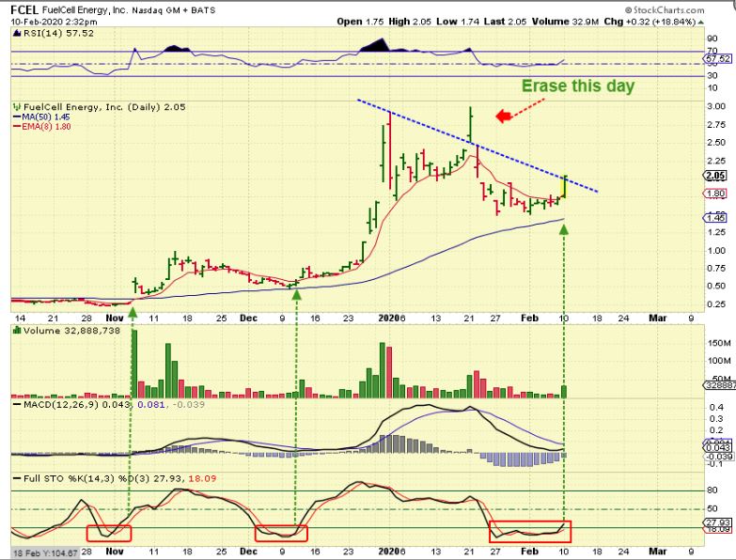The height and width of the screenshot is (560, 736).
Task: Click the FuelCell Energy, Inc. company name in the top header
Action: (85, 10)
